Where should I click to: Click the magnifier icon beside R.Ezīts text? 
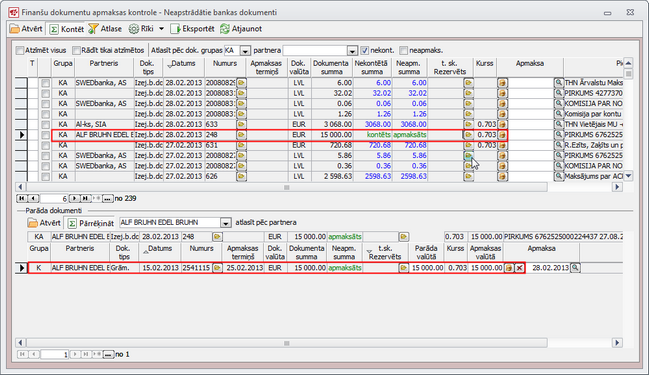[559, 145]
